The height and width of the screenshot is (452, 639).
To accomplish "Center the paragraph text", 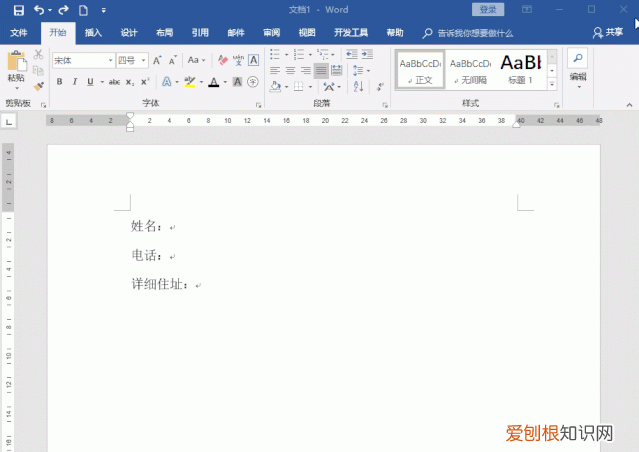I will (x=290, y=71).
